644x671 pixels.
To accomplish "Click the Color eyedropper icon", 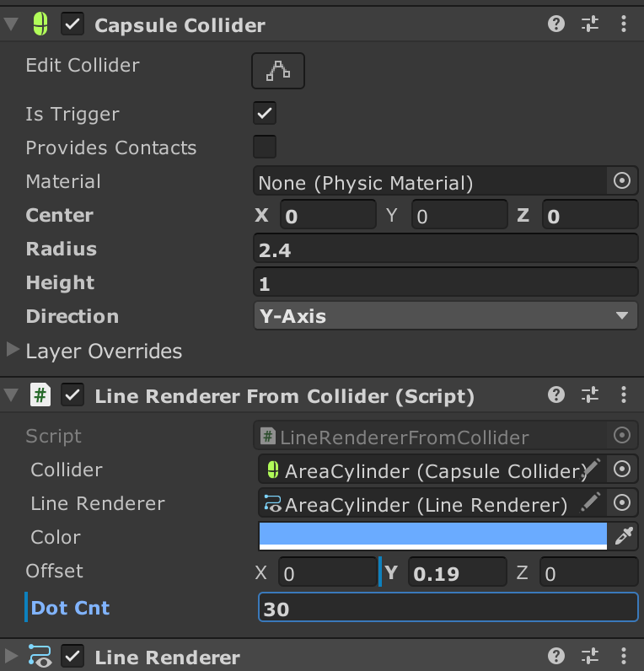I will tap(624, 535).
